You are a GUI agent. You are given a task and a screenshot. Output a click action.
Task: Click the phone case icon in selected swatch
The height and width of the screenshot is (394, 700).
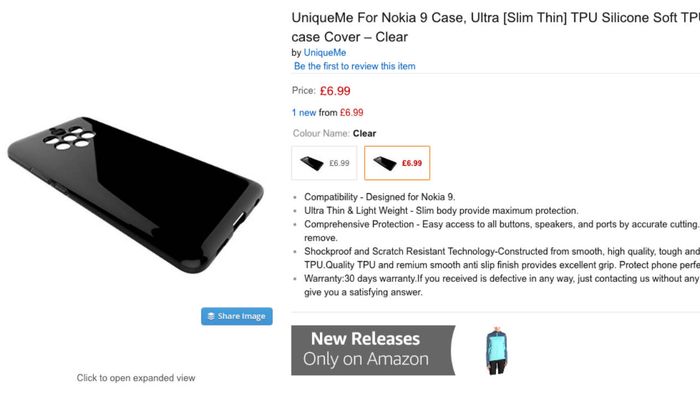click(x=384, y=163)
